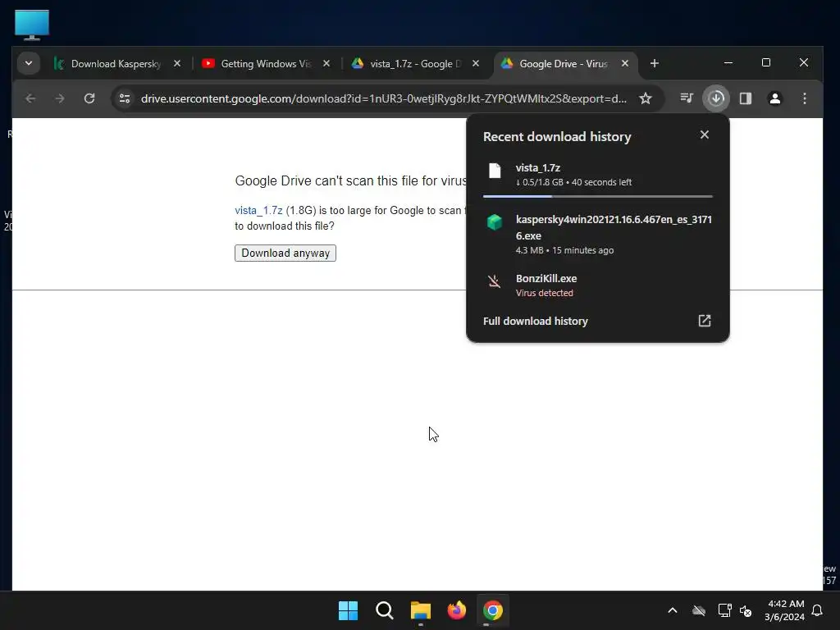This screenshot has width=840, height=630.
Task: Close the Getting Windows Vista tab
Action: click(x=326, y=63)
